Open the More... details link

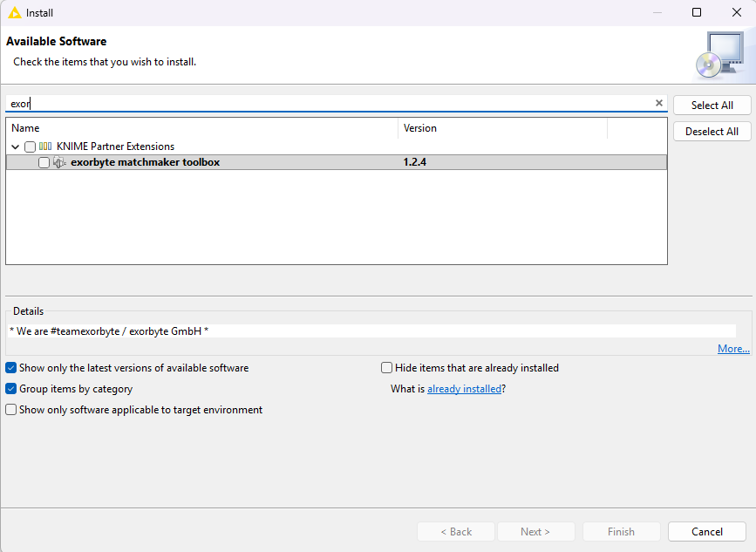coord(732,349)
